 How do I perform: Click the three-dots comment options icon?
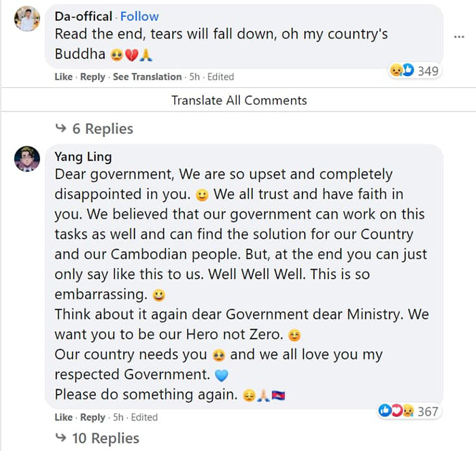(x=459, y=36)
